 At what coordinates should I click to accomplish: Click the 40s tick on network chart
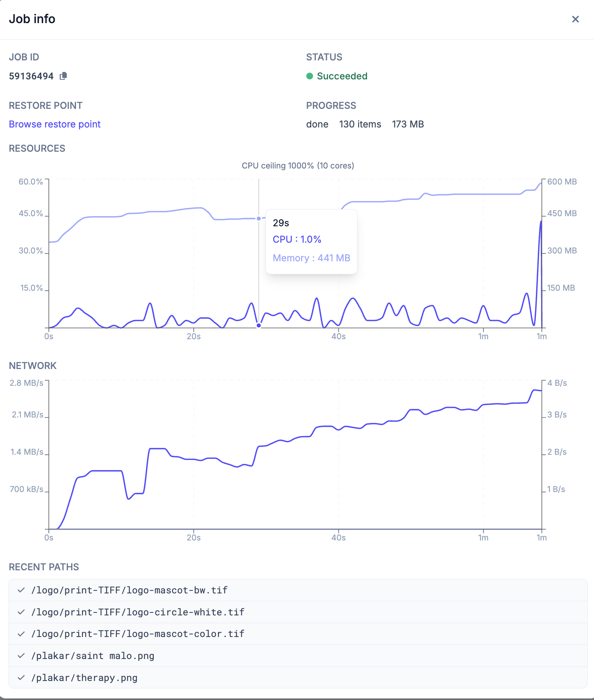click(x=338, y=537)
